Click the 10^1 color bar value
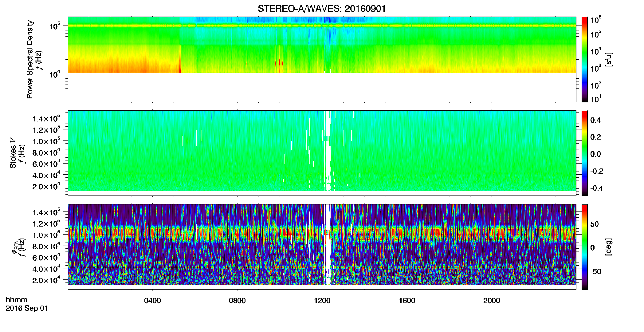Image resolution: width=644 pixels, height=332 pixels. (596, 99)
